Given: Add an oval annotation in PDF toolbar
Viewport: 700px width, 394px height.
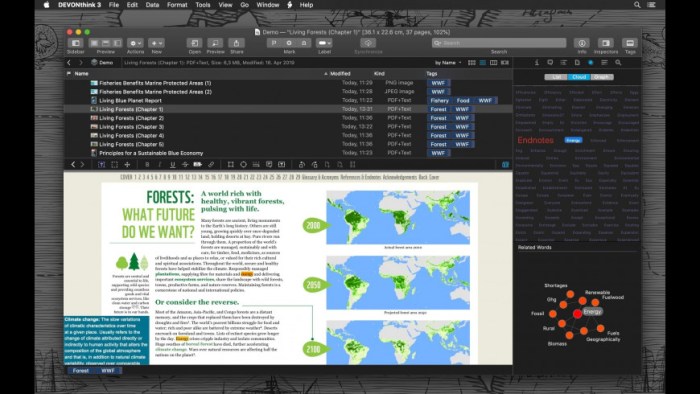Looking at the screenshot, I should [243, 165].
